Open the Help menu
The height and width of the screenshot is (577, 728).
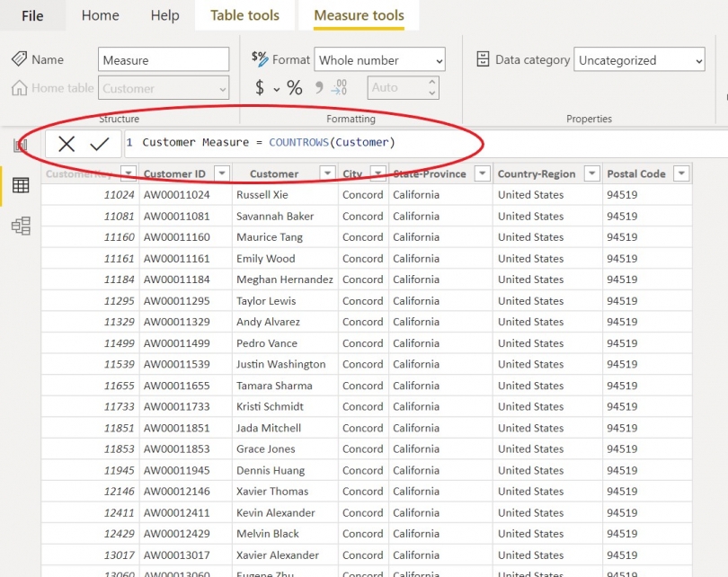coord(164,15)
